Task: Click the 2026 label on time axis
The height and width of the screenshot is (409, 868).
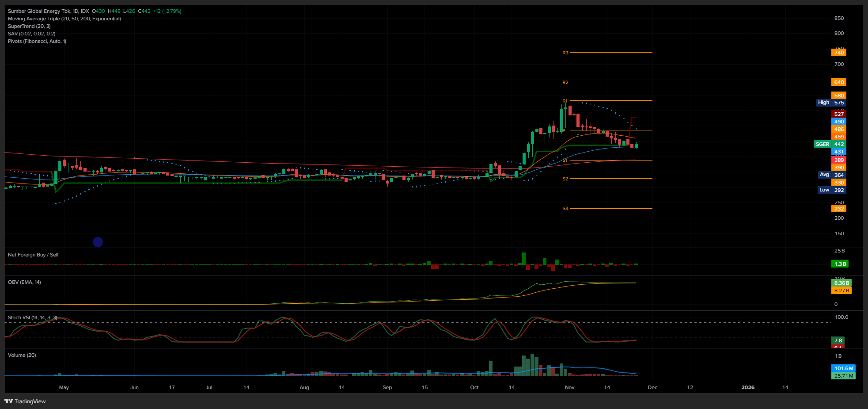Action: click(747, 387)
